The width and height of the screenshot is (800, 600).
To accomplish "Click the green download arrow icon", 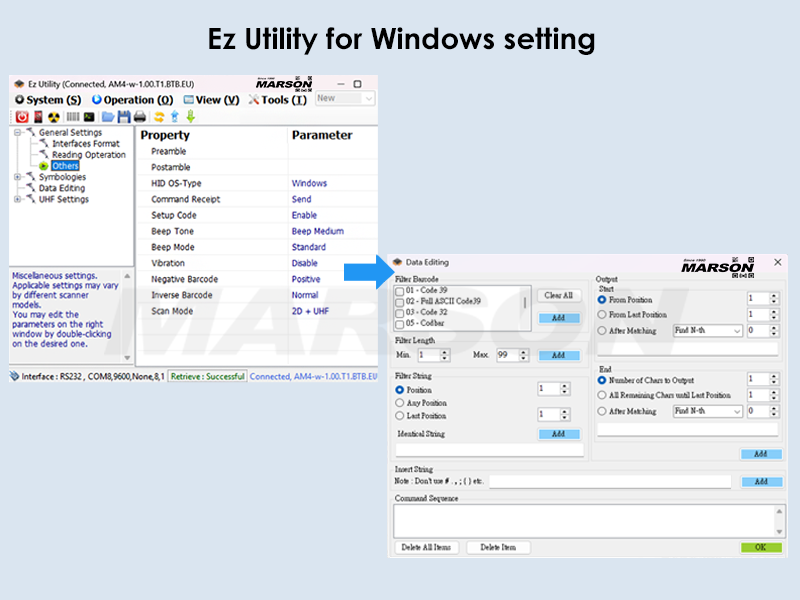I will 190,117.
